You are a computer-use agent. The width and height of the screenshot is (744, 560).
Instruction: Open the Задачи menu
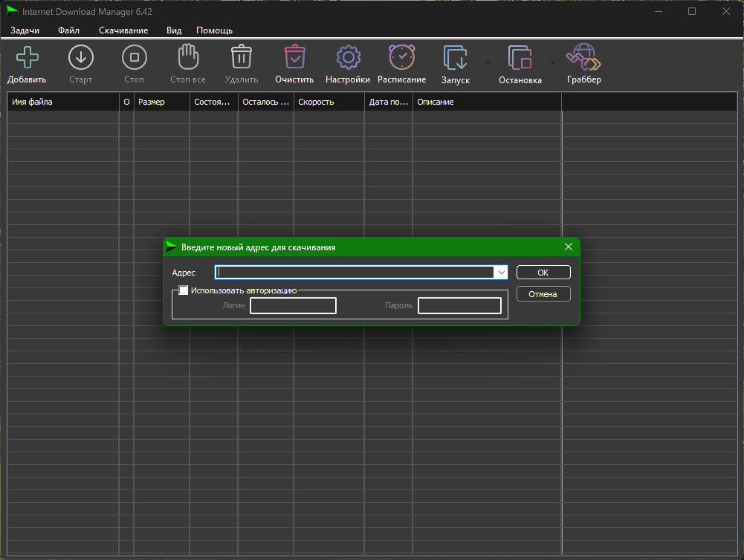(x=25, y=30)
